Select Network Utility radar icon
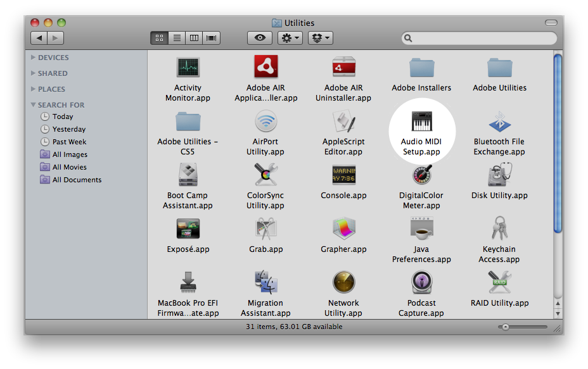The width and height of the screenshot is (588, 369). pyautogui.click(x=343, y=282)
